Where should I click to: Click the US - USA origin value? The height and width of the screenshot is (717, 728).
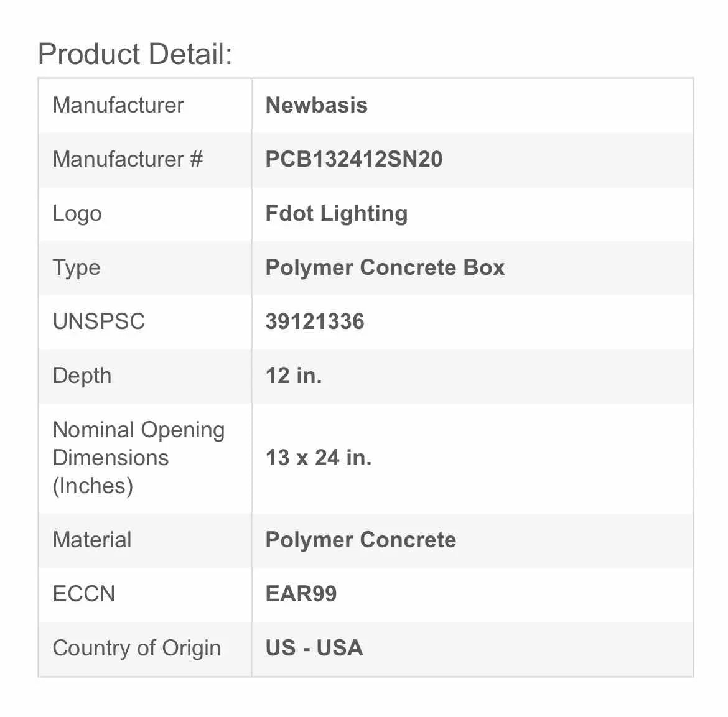tap(314, 648)
